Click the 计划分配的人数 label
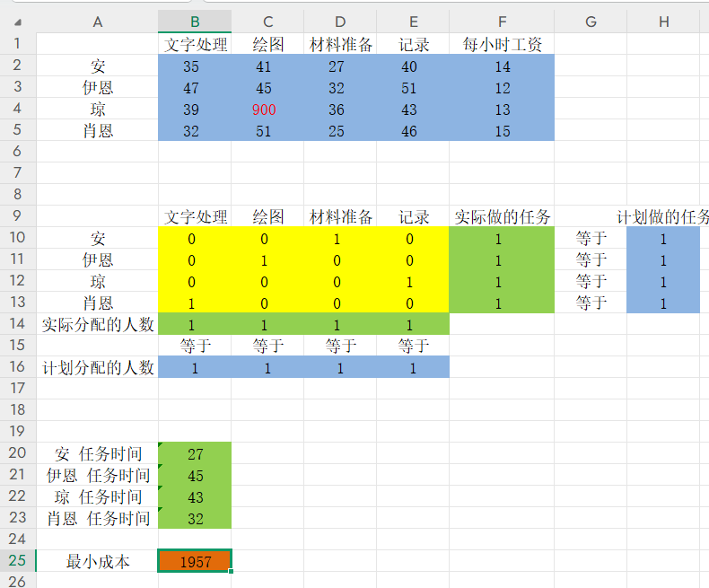The width and height of the screenshot is (709, 588). (97, 367)
